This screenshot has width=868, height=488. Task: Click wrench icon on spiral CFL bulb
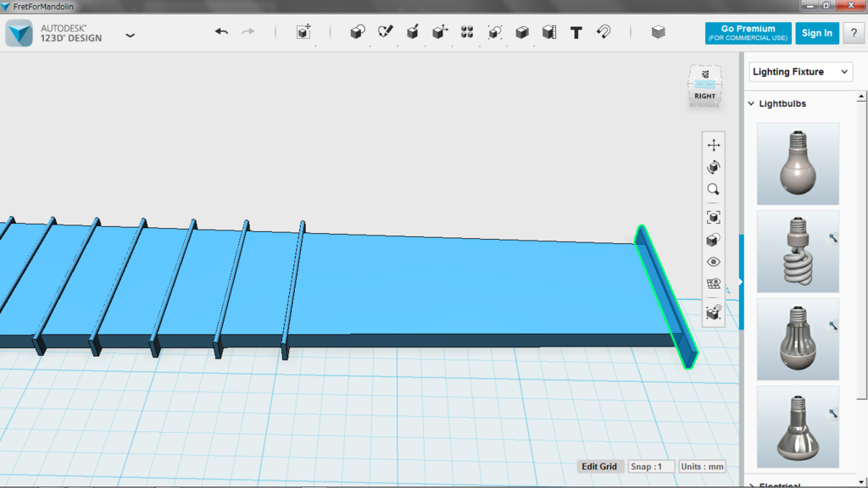pos(832,238)
